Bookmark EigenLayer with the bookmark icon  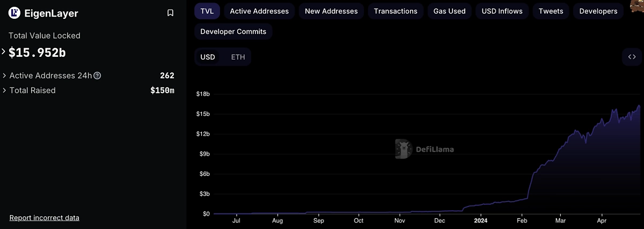[170, 13]
